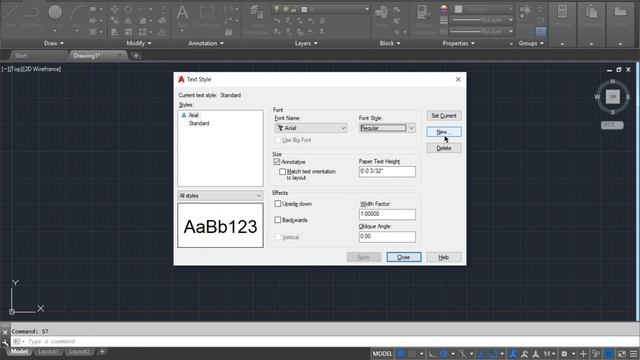
Task: Select the Arc draw tool
Action: tap(76, 16)
